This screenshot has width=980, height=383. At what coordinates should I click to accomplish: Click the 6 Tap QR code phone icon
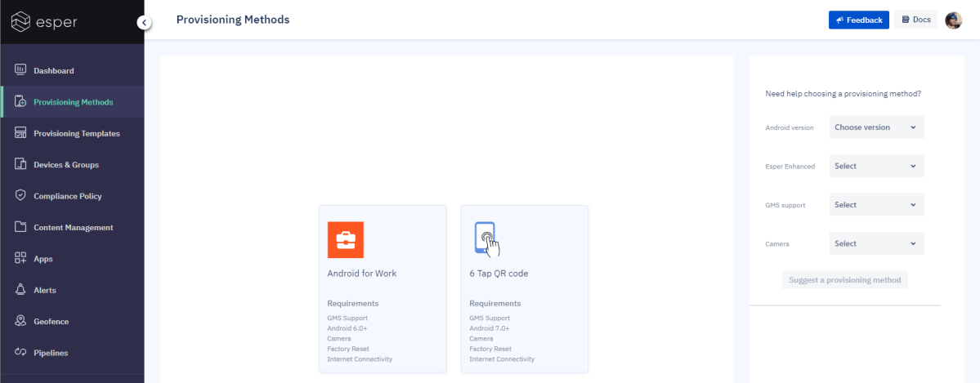pos(487,240)
